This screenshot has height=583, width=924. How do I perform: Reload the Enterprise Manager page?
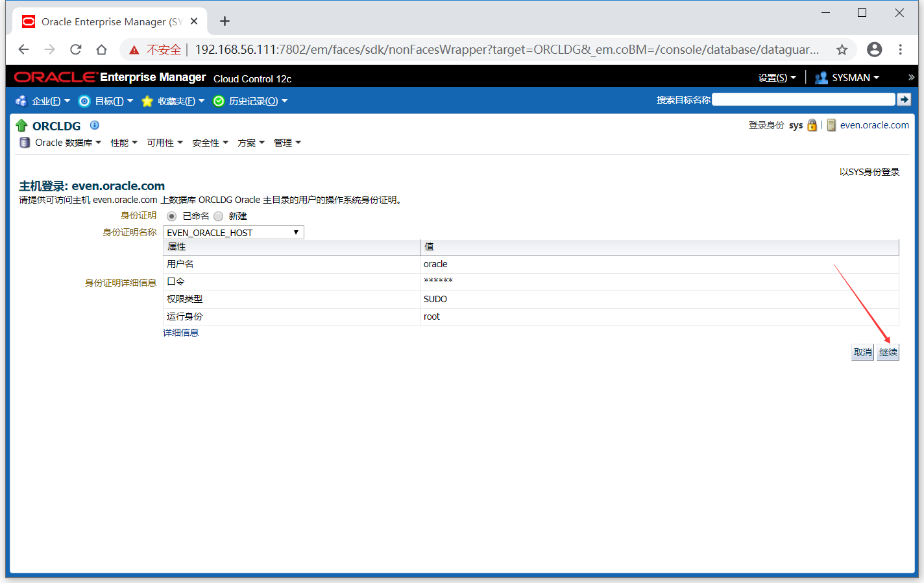click(76, 49)
